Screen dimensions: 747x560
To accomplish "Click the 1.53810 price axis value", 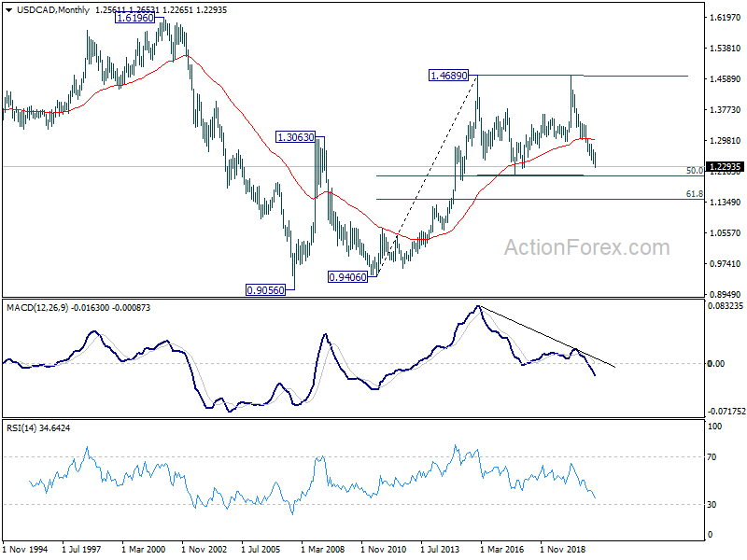I will (726, 49).
